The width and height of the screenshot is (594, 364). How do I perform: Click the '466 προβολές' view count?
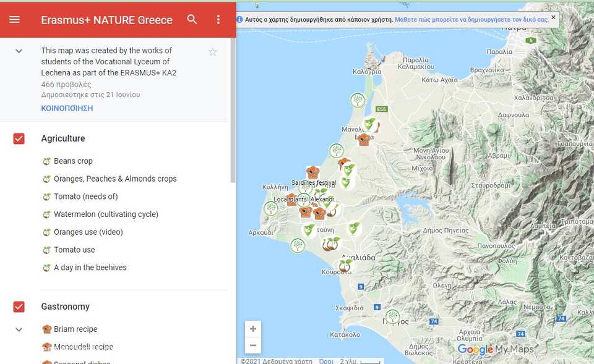coord(66,85)
